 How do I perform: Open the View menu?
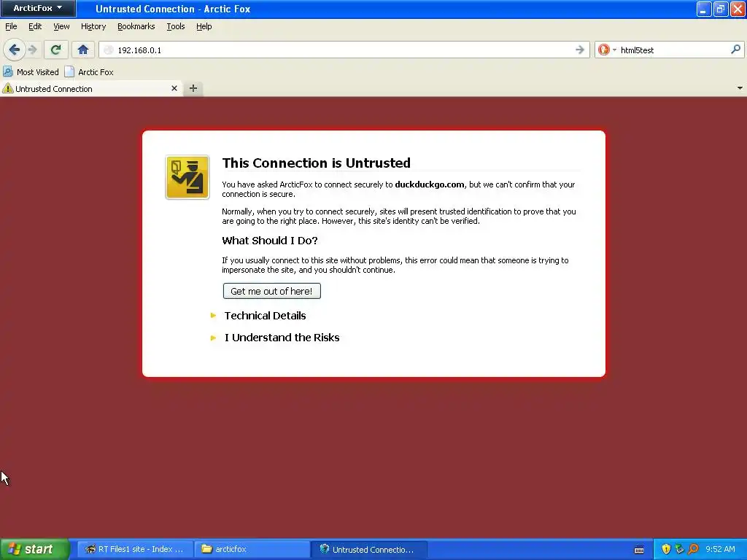coord(61,27)
